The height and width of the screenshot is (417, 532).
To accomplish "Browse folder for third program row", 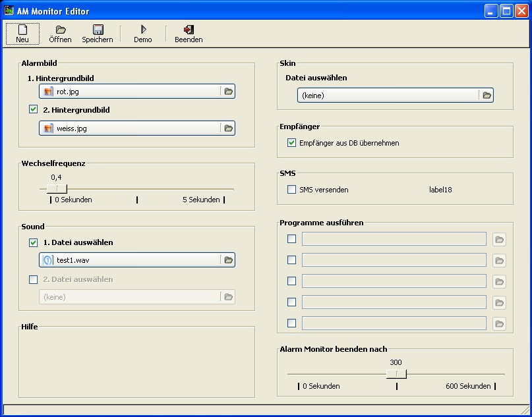I will [x=500, y=281].
